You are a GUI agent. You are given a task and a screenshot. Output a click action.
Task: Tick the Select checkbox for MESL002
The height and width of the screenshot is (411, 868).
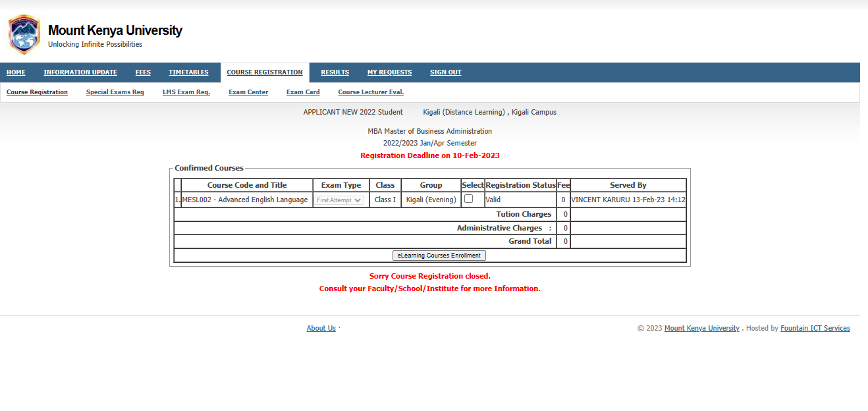tap(469, 199)
